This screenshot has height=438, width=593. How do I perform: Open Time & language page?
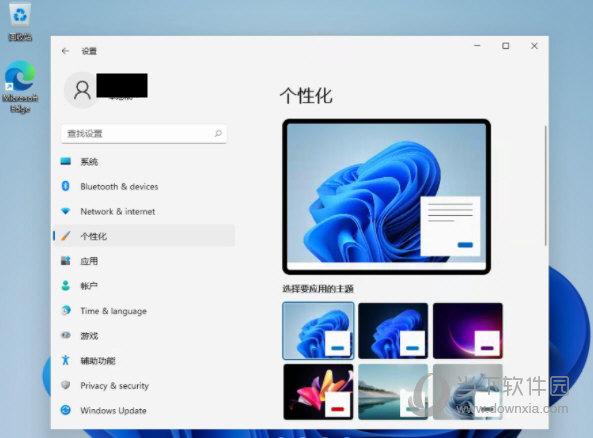(x=144, y=311)
